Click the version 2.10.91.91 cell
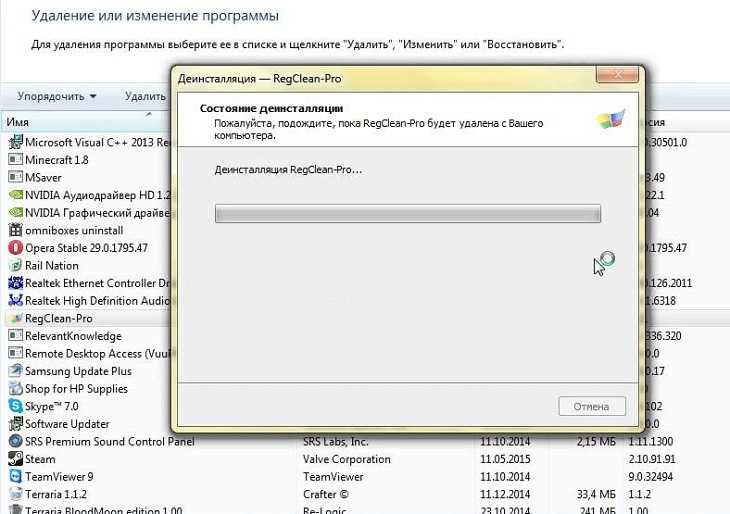This screenshot has height=514, width=730. tap(652, 459)
